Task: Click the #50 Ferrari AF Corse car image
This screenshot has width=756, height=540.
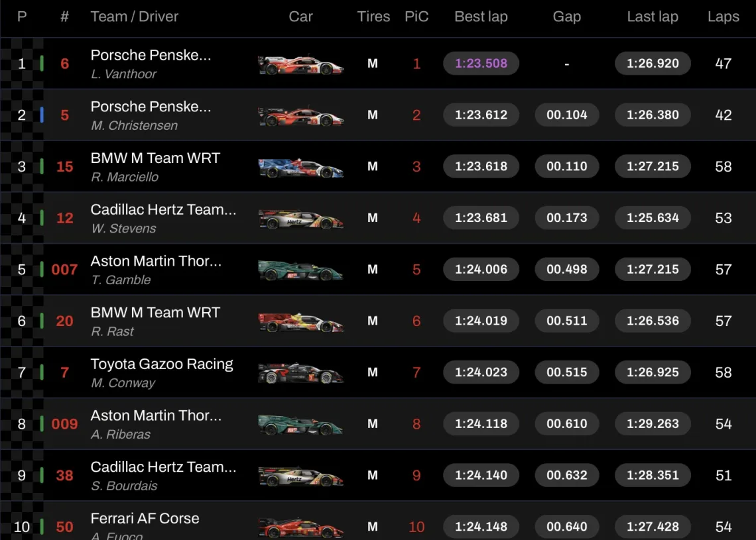Action: (x=300, y=528)
